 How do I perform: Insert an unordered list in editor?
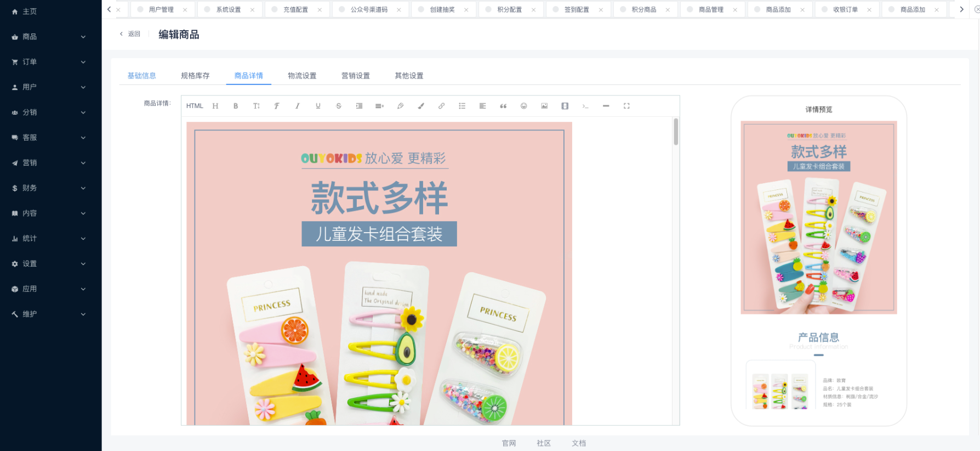click(462, 106)
